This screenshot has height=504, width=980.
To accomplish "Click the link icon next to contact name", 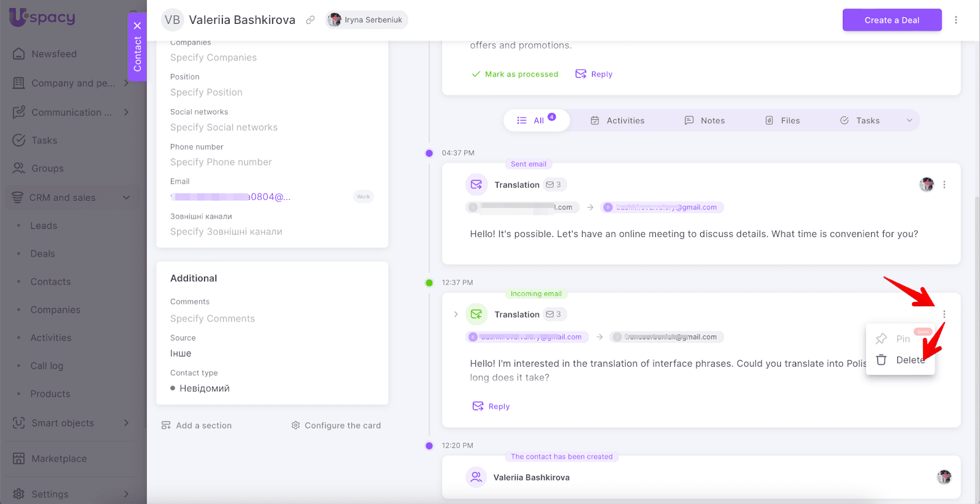I will 311,20.
